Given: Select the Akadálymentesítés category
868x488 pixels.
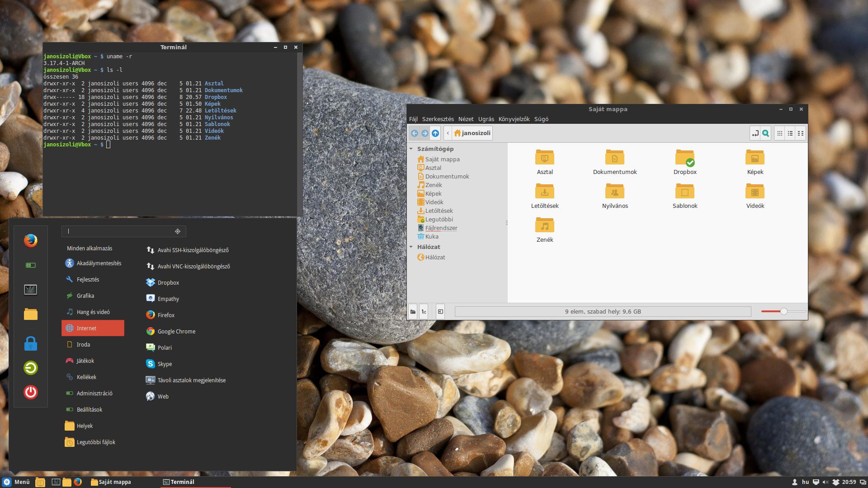Looking at the screenshot, I should (93, 263).
